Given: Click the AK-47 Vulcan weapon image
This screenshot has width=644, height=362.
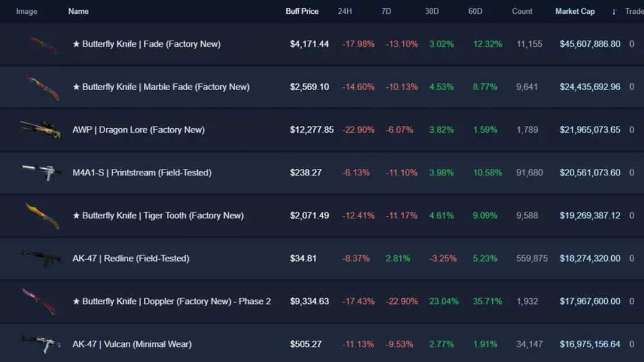Looking at the screenshot, I should [41, 344].
